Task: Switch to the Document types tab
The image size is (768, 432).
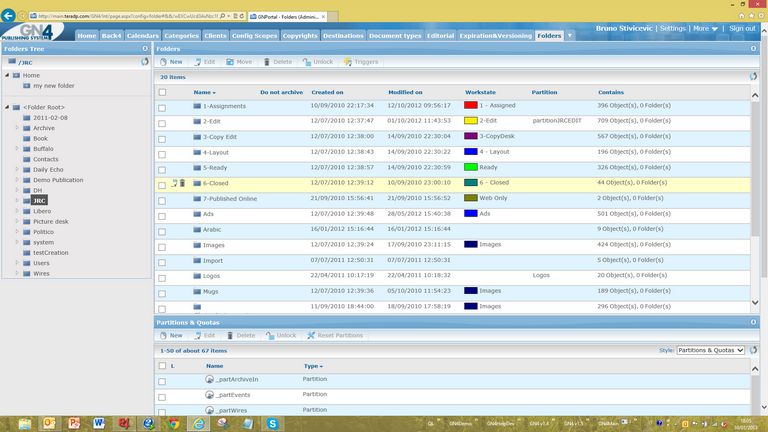Action: pyautogui.click(x=395, y=35)
